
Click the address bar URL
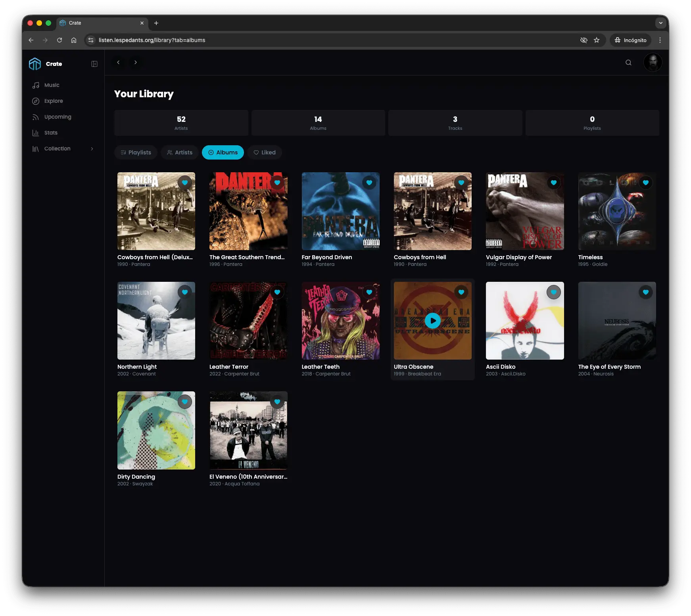point(152,40)
